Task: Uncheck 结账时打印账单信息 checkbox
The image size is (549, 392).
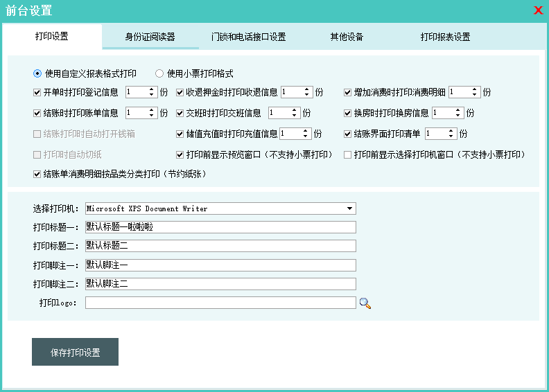Action: (x=37, y=113)
